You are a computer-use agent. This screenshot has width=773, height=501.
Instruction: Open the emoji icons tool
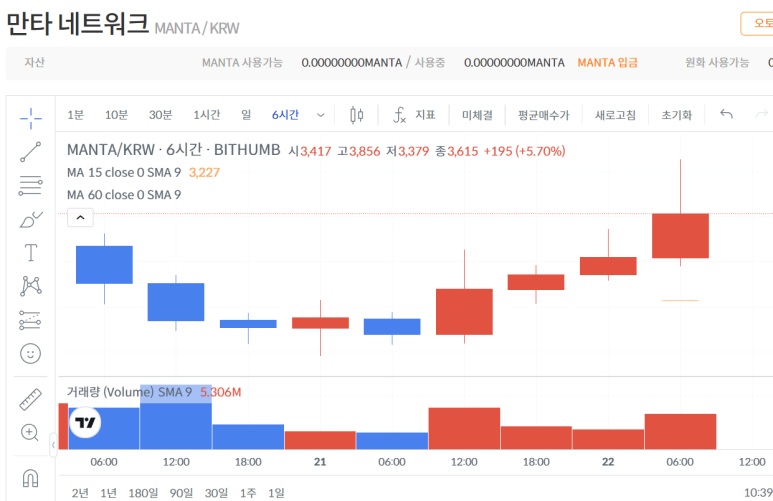coord(31,354)
